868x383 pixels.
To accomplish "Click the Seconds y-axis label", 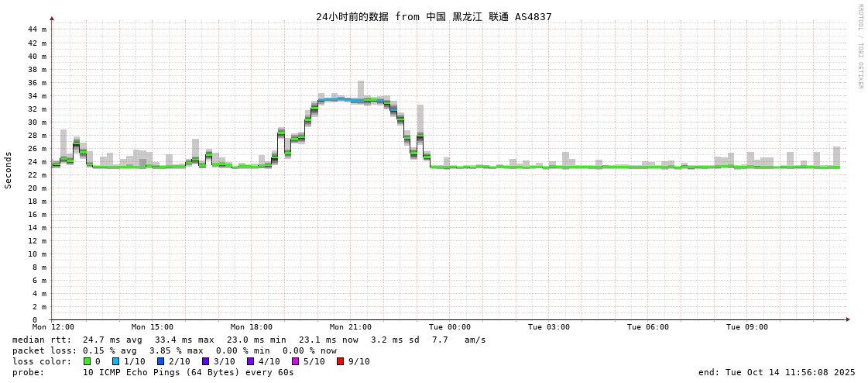I will click(x=9, y=170).
